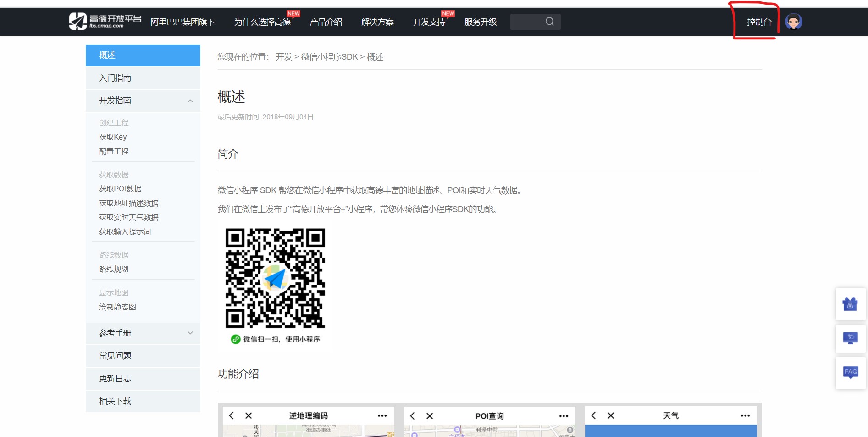Open 获取POI数据 sidebar item
868x437 pixels.
120,189
